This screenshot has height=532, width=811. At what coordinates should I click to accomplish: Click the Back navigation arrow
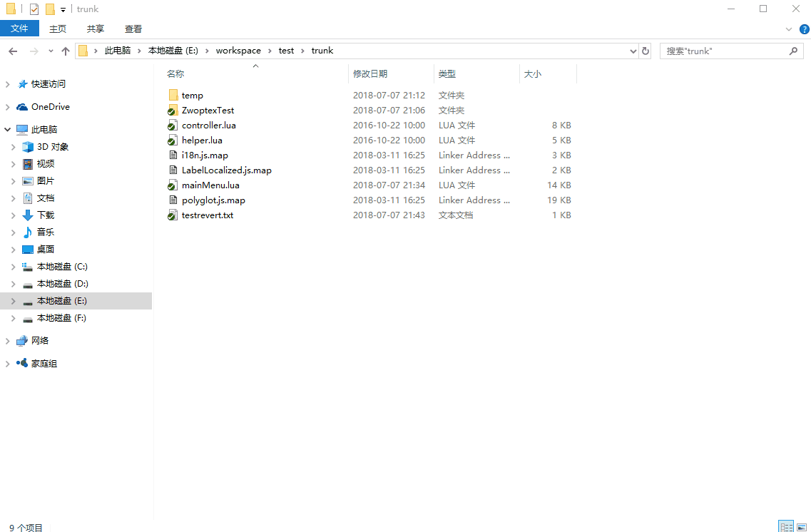tap(13, 51)
